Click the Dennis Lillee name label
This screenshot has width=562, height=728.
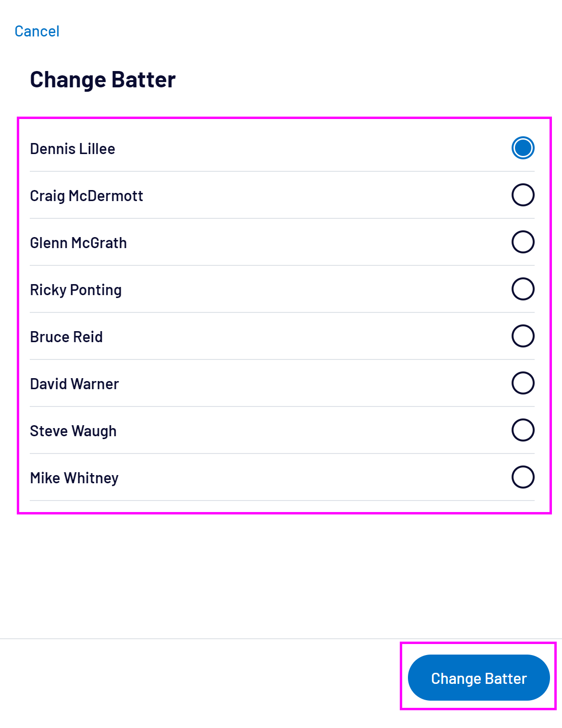[72, 149]
